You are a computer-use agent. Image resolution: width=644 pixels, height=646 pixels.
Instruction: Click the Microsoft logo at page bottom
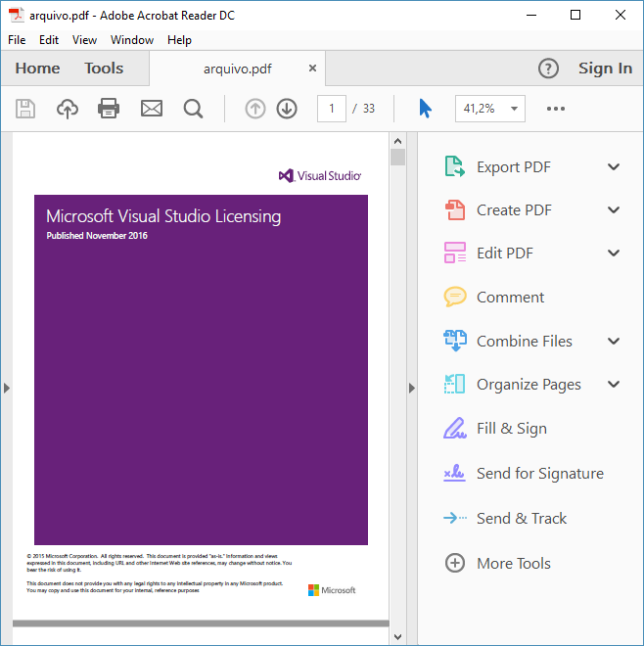click(332, 590)
